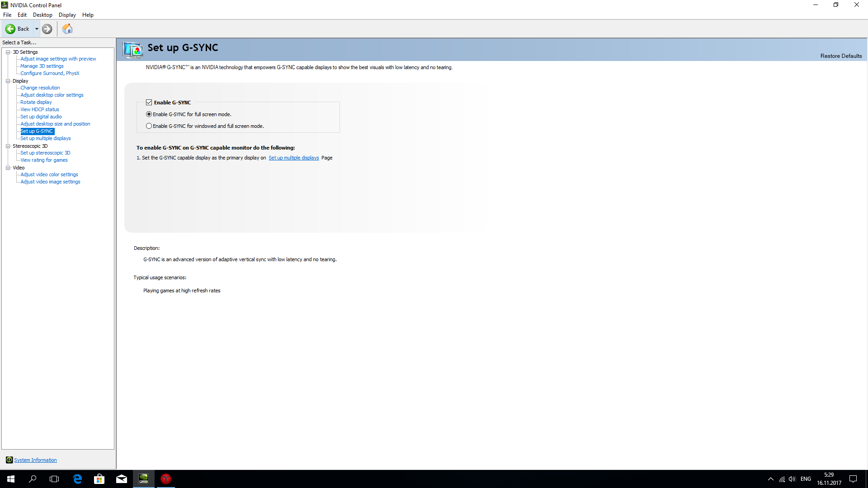This screenshot has height=488, width=868.
Task: Open the Edit menu
Action: click(x=22, y=15)
